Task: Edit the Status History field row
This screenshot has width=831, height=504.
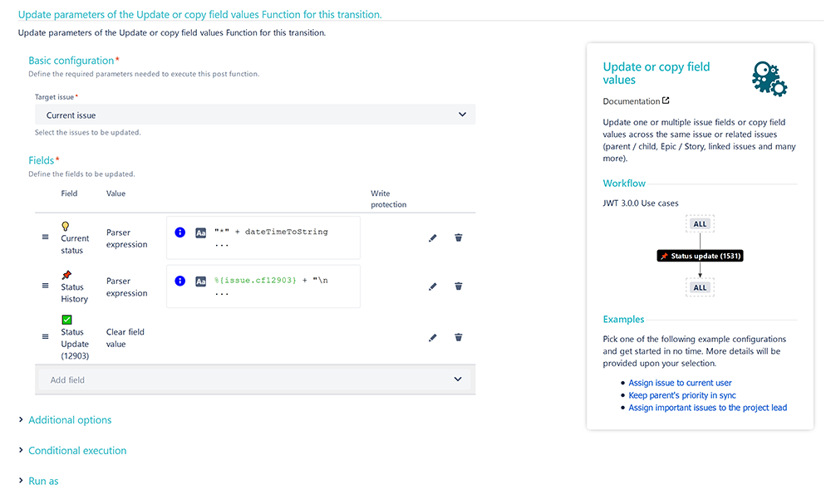Action: point(432,286)
